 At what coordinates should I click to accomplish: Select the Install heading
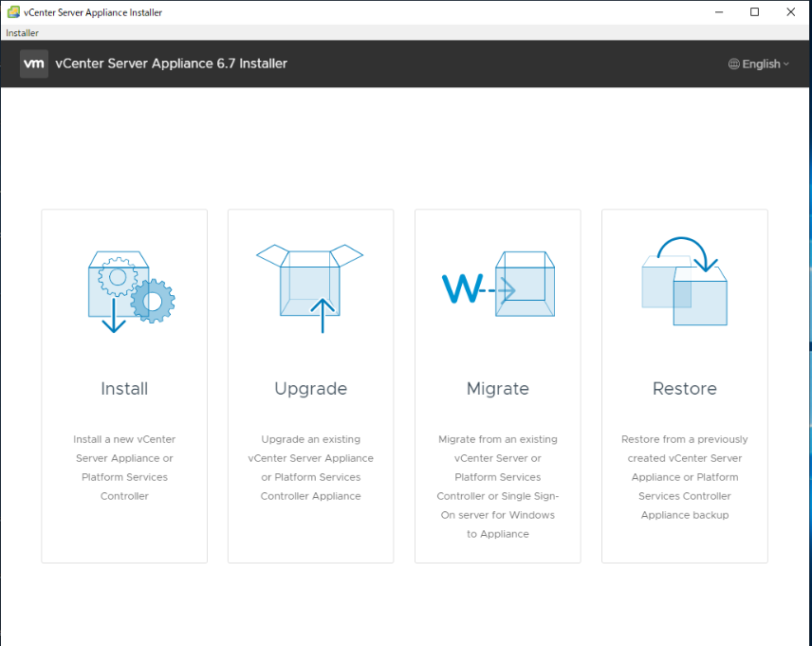coord(124,389)
